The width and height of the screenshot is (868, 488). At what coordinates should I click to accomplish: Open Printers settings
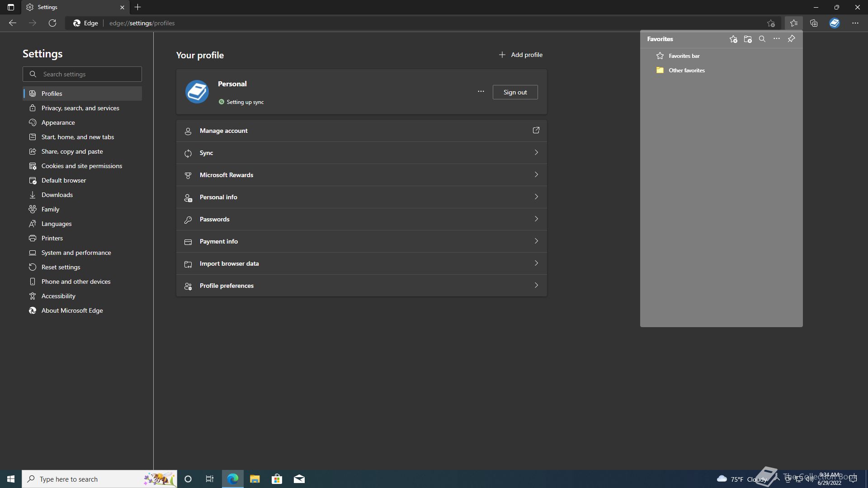[82, 238]
